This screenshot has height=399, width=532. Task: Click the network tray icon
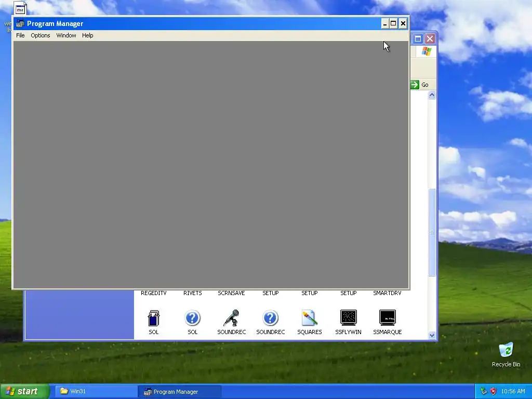point(484,391)
